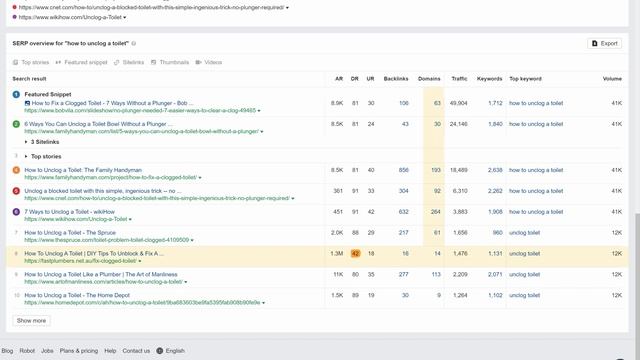This screenshot has height=360, width=640.
Task: Open 7 Ways to Unclog a Toilet wikiHow link
Action: (69, 212)
